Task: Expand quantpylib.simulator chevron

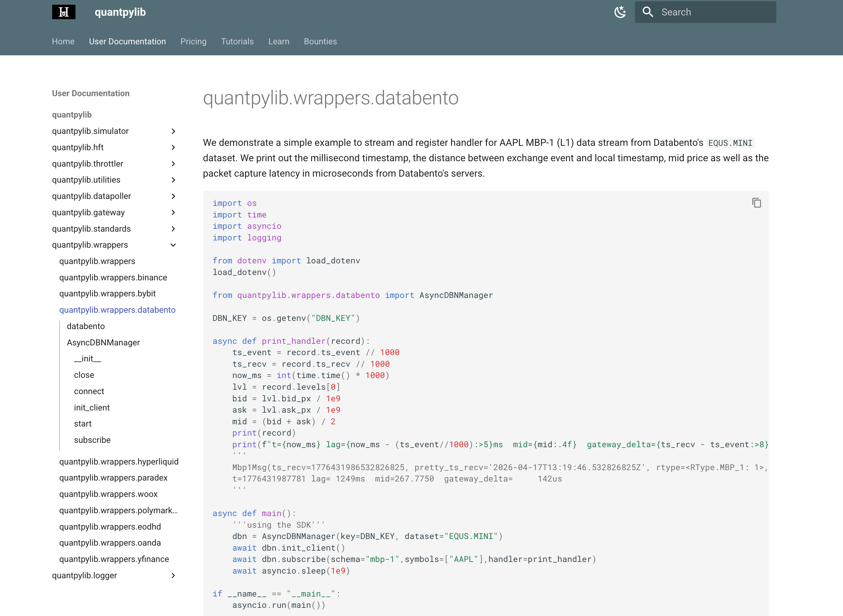Action: point(173,131)
